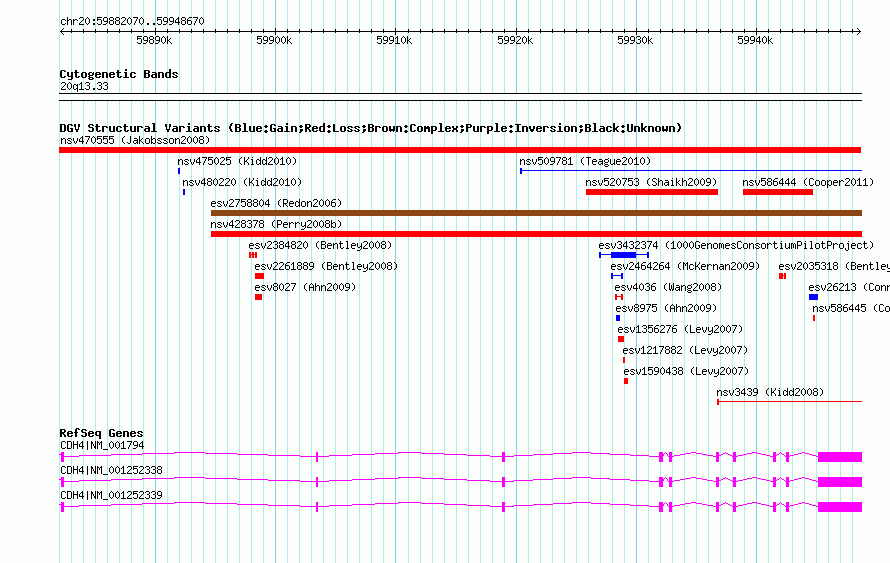This screenshot has height=563, width=890.
Task: Click the red nsv586444 loss bar
Action: pyautogui.click(x=778, y=192)
